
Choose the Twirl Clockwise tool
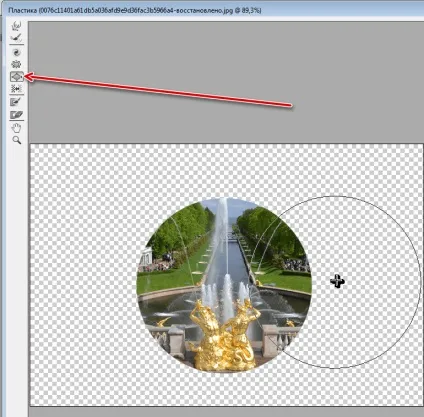click(16, 52)
